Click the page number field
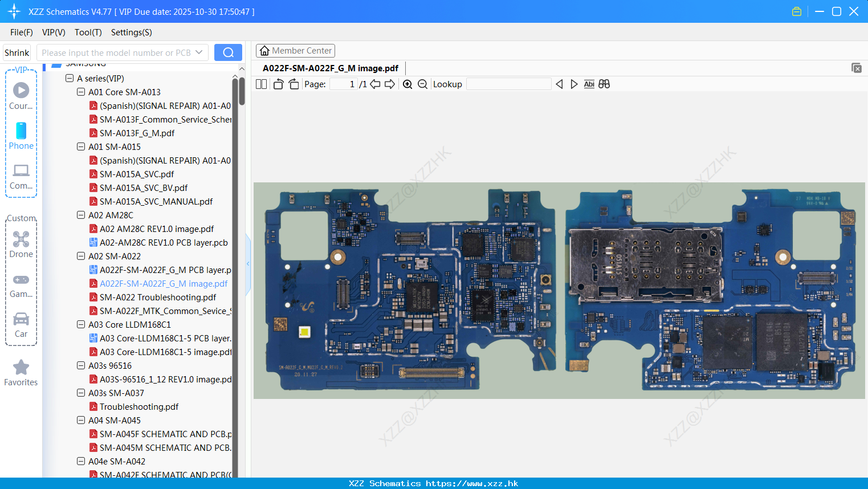Image resolution: width=868 pixels, height=489 pixels. pos(344,84)
